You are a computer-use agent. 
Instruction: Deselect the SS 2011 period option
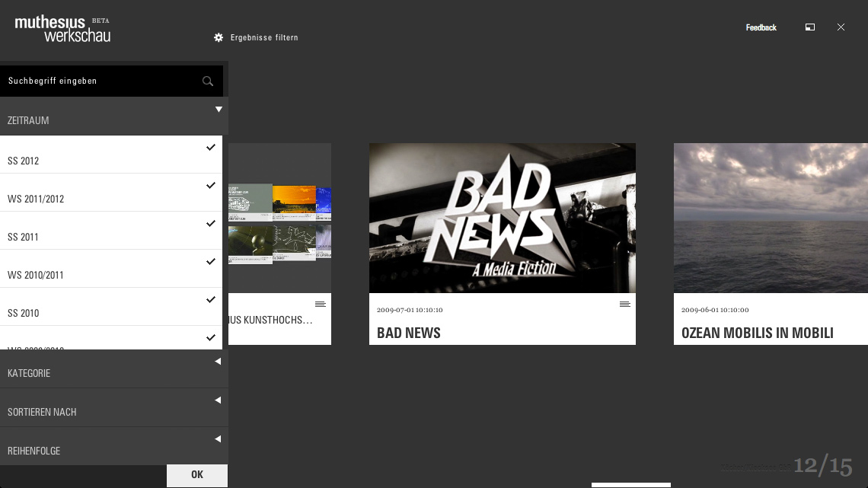pos(211,224)
